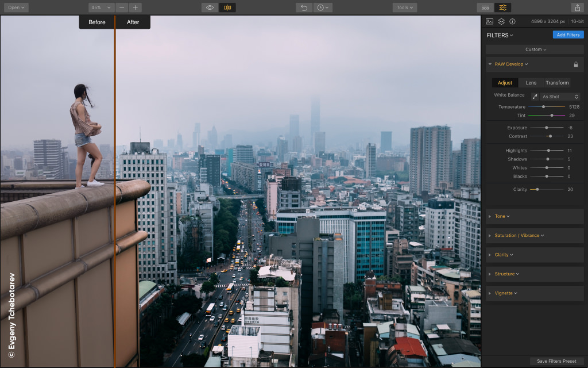Click the zoom in plus button
588x368 pixels.
pyautogui.click(x=136, y=7)
